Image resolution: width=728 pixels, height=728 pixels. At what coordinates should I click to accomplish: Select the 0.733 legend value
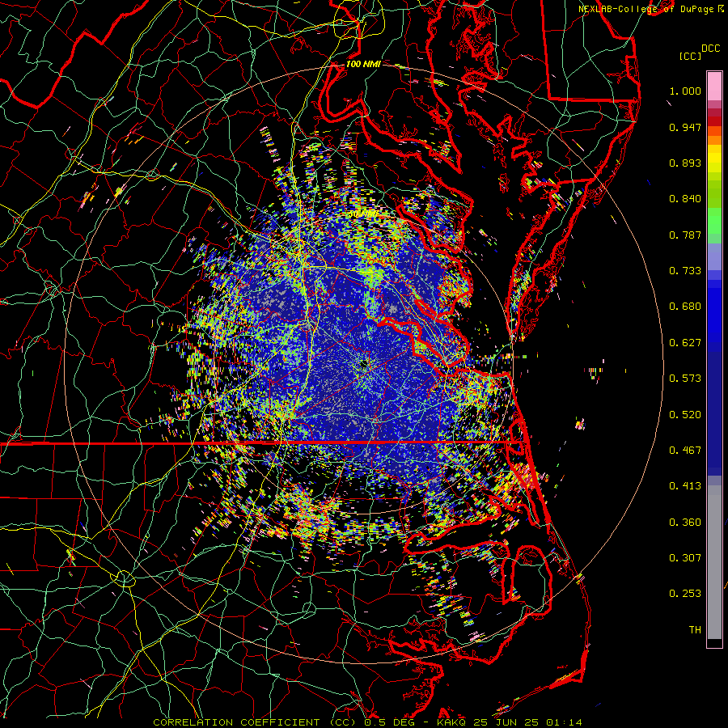pyautogui.click(x=685, y=271)
